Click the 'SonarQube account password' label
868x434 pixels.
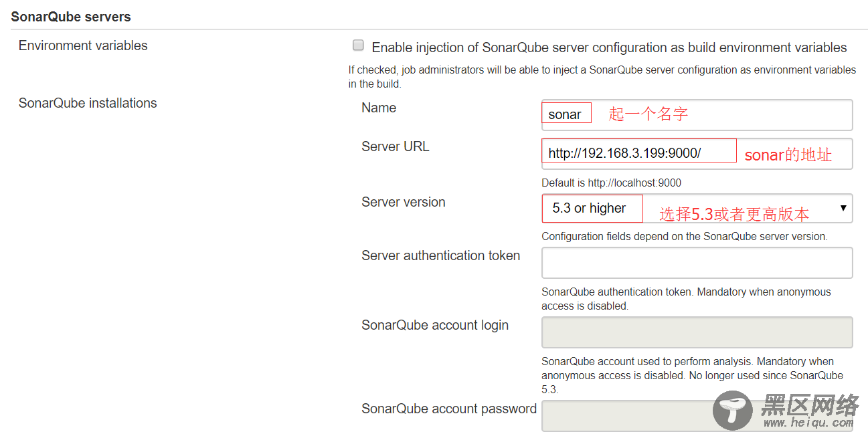[449, 409]
